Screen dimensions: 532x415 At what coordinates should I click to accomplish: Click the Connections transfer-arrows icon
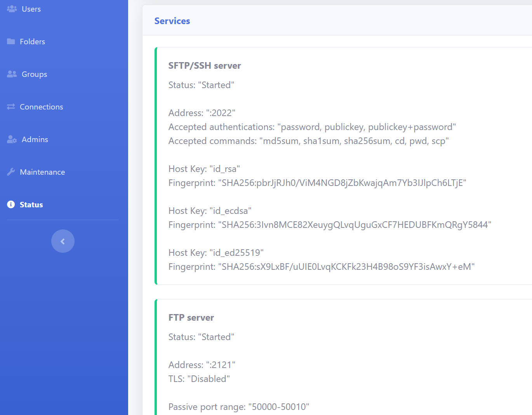pyautogui.click(x=12, y=106)
